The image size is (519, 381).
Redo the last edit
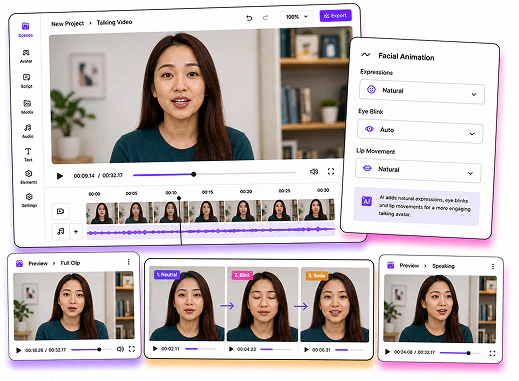pos(265,17)
